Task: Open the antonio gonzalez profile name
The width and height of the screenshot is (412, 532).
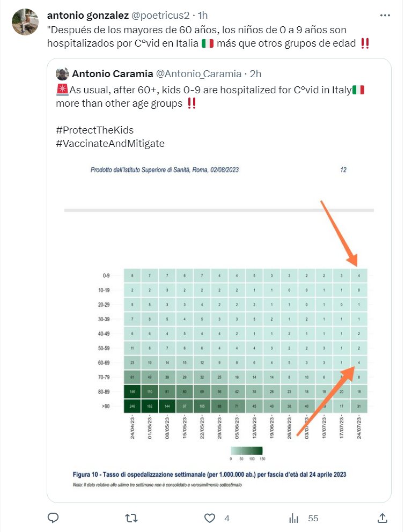Action: click(88, 15)
